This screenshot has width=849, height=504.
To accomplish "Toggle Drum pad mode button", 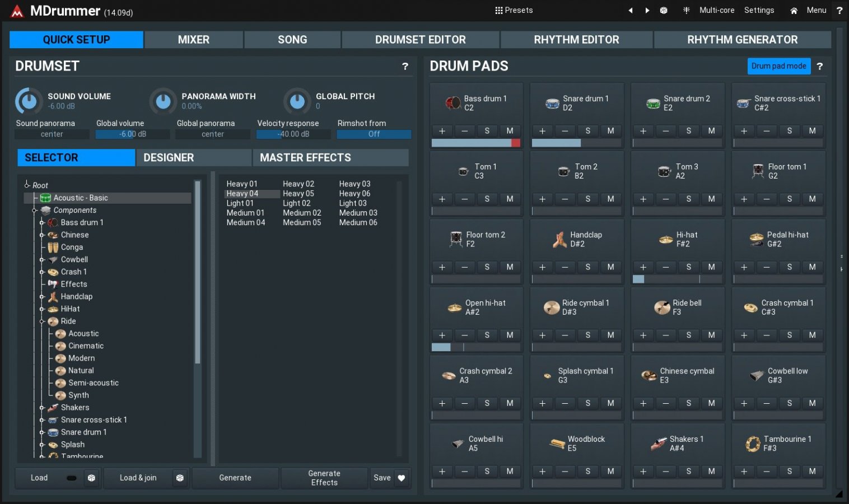I will pos(778,66).
